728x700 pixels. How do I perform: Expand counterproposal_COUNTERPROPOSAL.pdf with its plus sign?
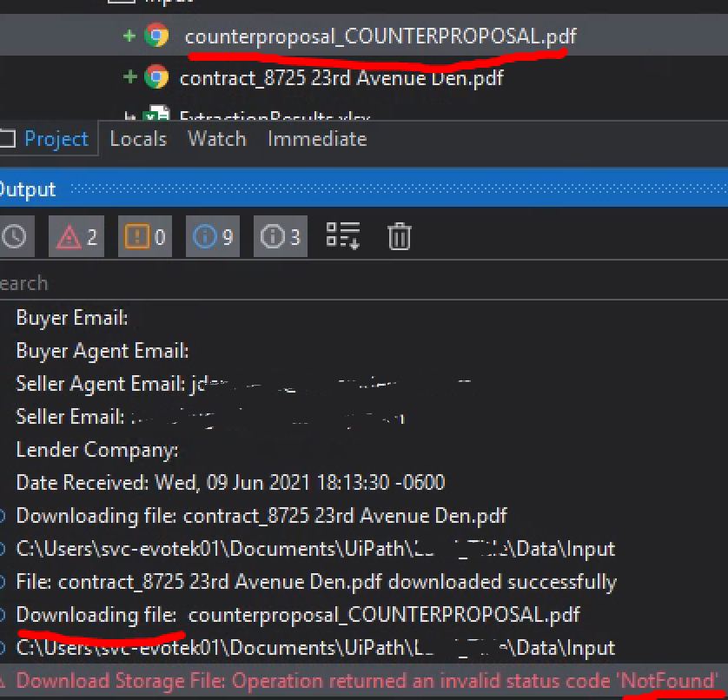(x=127, y=36)
